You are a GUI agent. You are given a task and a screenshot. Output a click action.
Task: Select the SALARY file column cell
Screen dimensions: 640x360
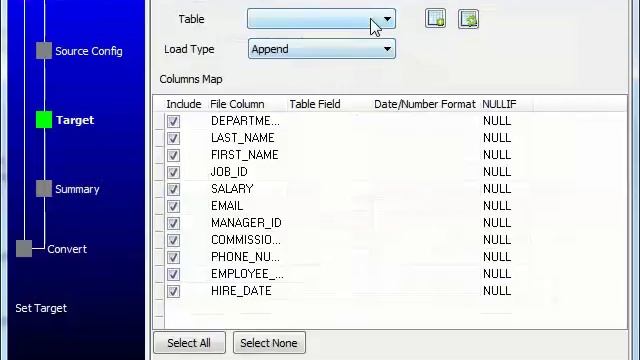(x=232, y=189)
